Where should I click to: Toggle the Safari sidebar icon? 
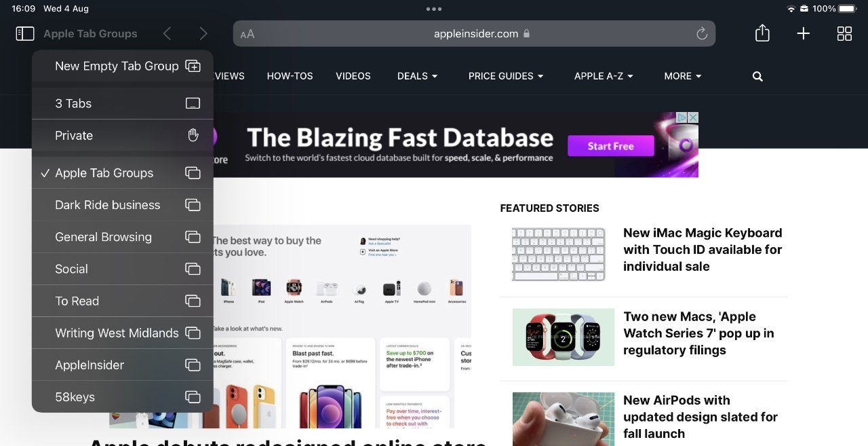point(25,33)
